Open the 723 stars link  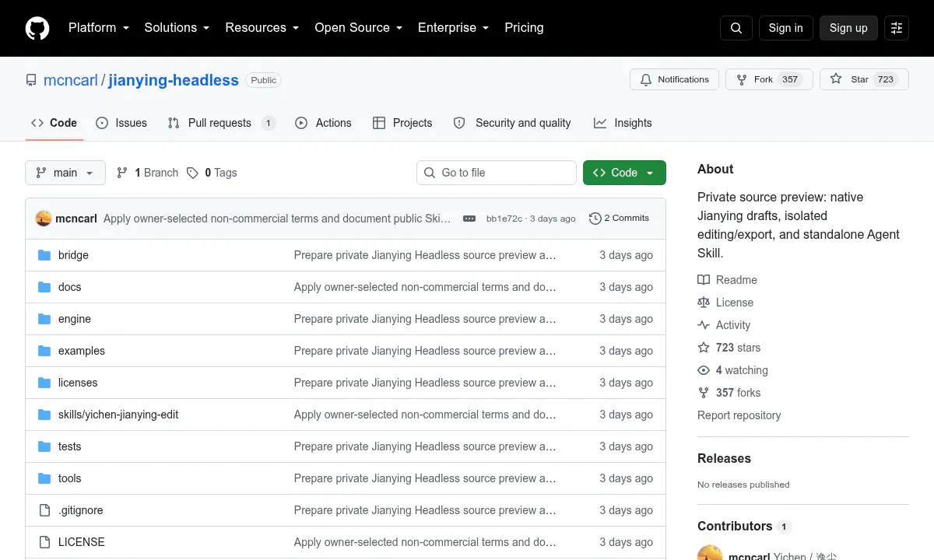coord(729,348)
